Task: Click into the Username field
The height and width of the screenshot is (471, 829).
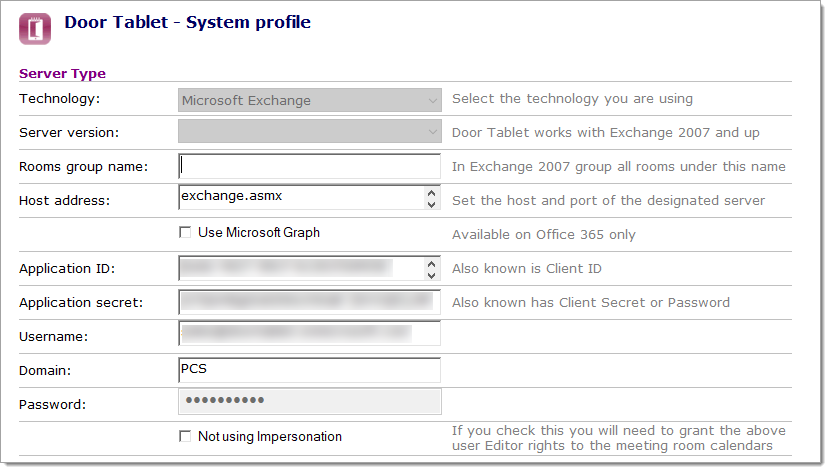Action: [x=310, y=333]
